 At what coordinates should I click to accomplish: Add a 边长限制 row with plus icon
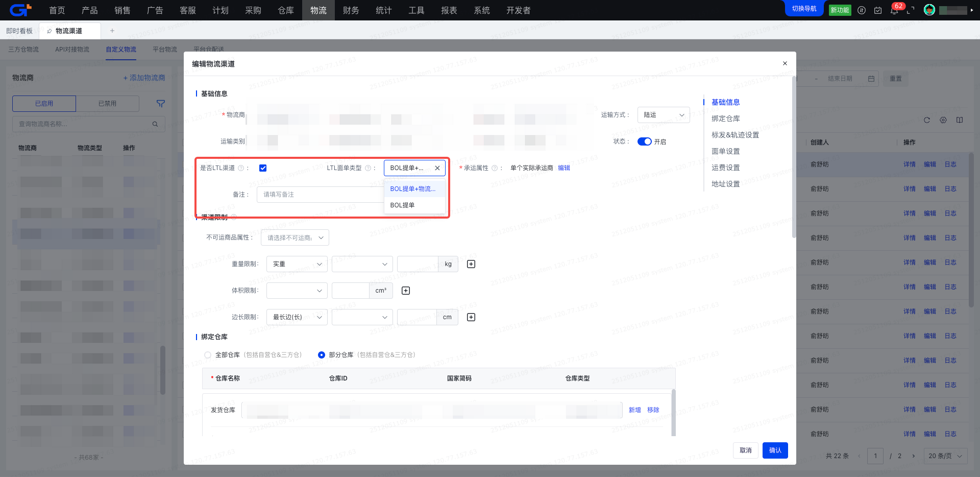coord(471,317)
